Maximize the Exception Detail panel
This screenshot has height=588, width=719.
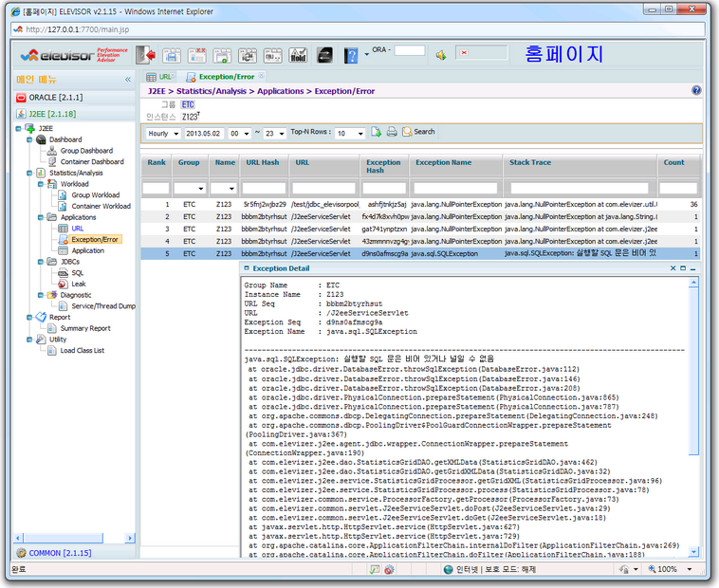[683, 268]
